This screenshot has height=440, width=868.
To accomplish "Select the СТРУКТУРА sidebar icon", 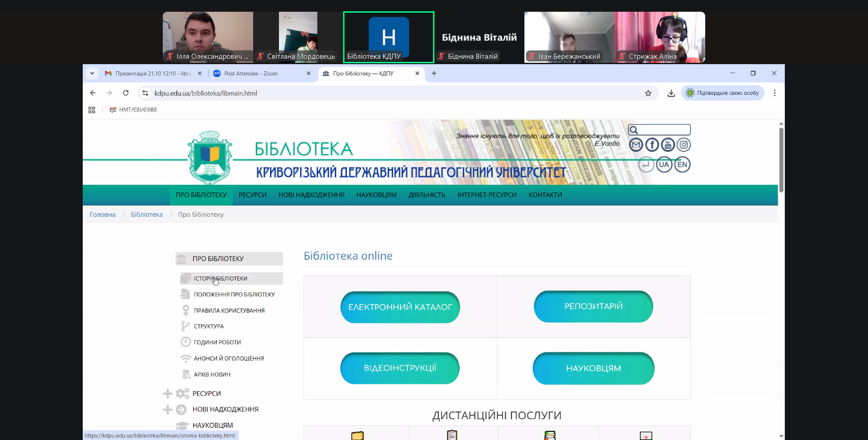I will [x=185, y=326].
